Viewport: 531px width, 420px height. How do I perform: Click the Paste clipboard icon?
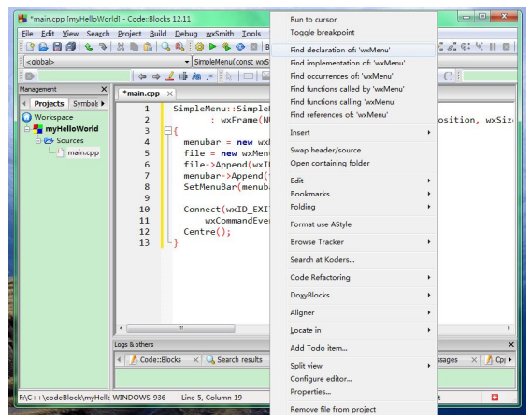[x=148, y=47]
